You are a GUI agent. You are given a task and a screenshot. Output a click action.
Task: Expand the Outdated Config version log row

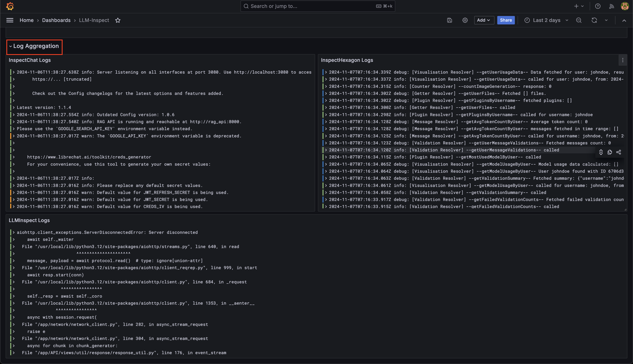pyautogui.click(x=14, y=115)
